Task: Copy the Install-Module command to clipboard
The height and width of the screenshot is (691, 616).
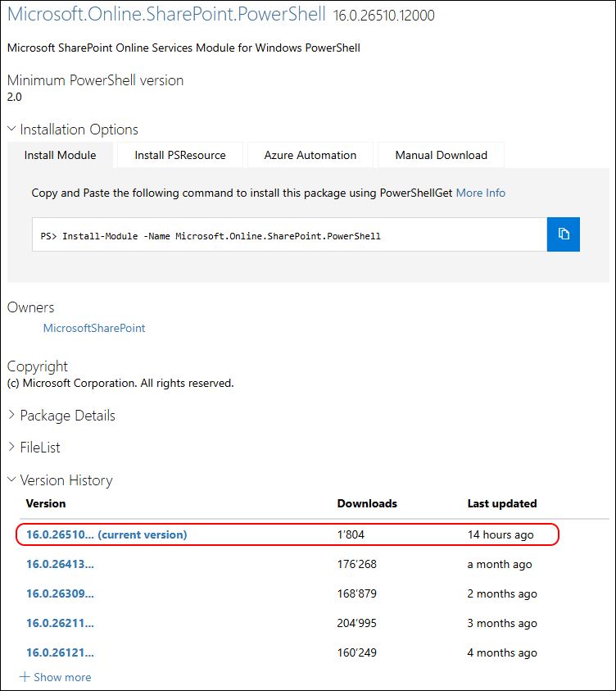Action: tap(563, 234)
